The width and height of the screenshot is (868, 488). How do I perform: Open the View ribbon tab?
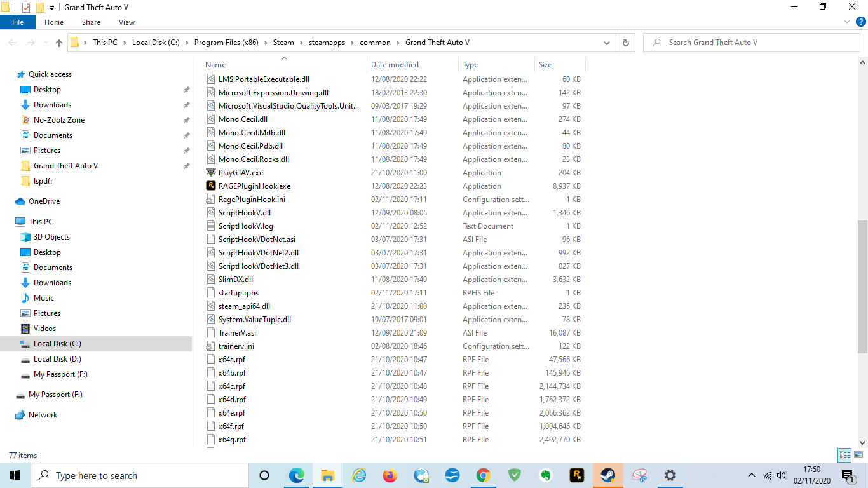pos(127,22)
